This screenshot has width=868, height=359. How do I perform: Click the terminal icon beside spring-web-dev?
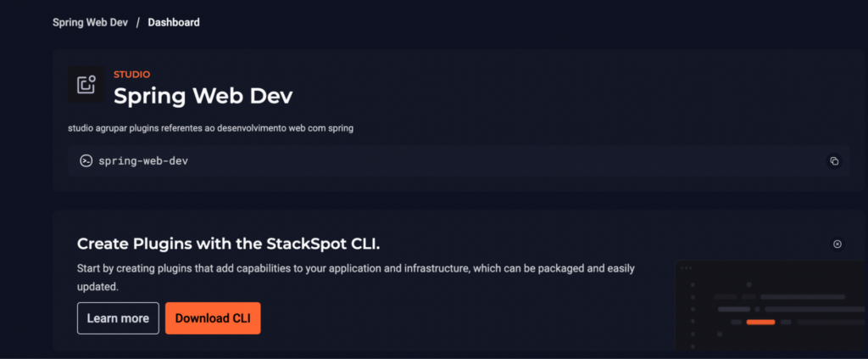(86, 161)
